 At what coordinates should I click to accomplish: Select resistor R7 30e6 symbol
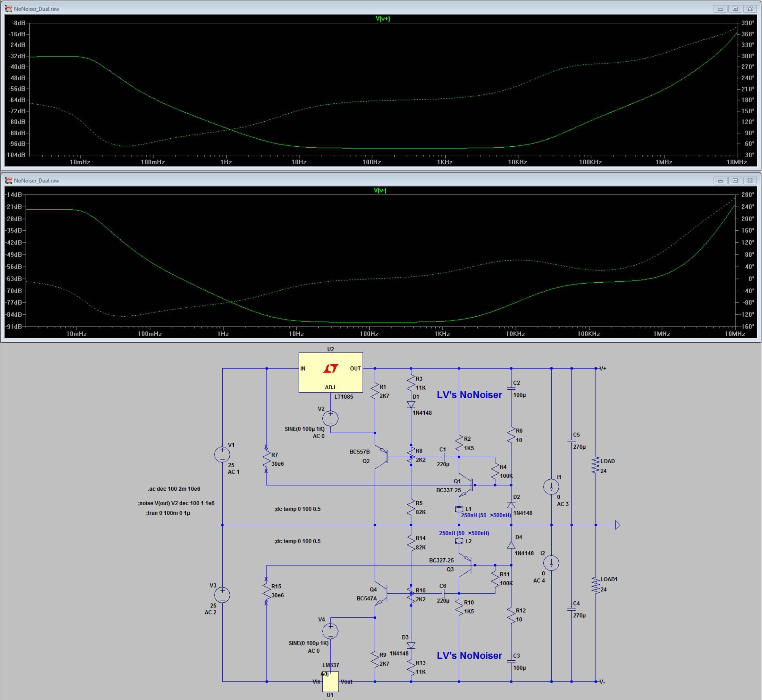pyautogui.click(x=266, y=459)
